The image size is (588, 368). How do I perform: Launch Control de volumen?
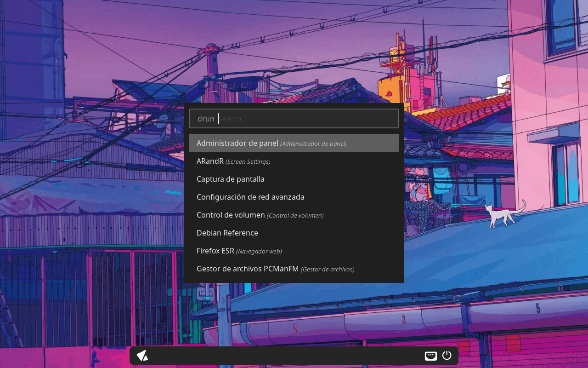(x=231, y=215)
